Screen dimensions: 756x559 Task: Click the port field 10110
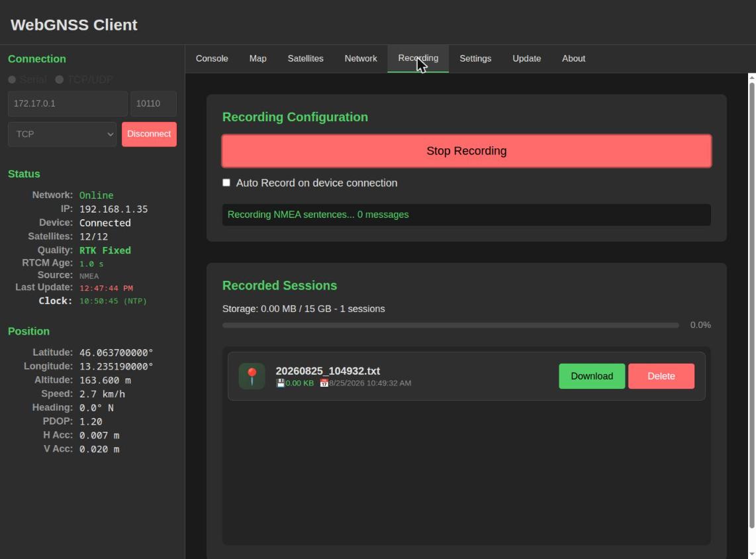click(x=154, y=104)
